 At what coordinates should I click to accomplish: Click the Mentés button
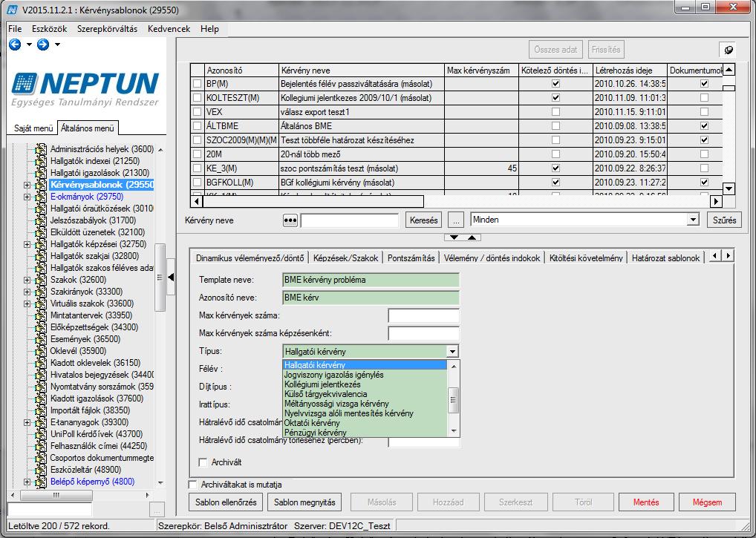[x=645, y=502]
